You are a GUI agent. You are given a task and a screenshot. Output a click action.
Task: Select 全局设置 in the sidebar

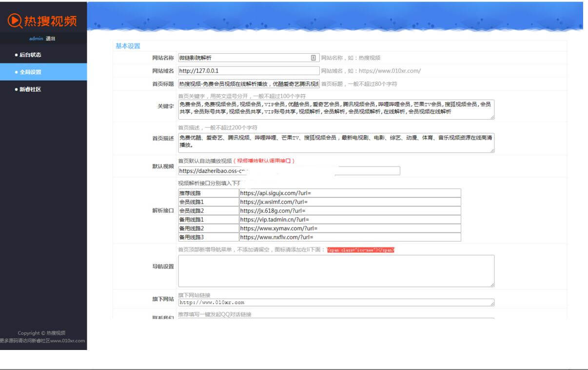tap(30, 72)
